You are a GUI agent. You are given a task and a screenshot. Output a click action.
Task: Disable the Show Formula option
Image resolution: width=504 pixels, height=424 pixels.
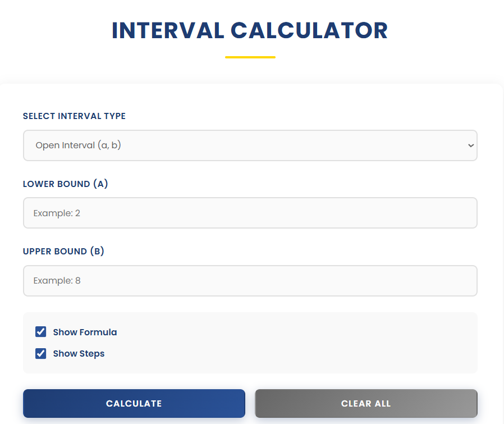(40, 331)
